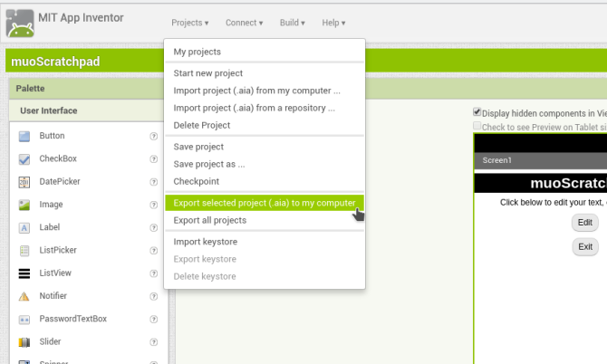The image size is (607, 364).
Task: Check the Preview on Tablet size box
Action: (x=477, y=126)
